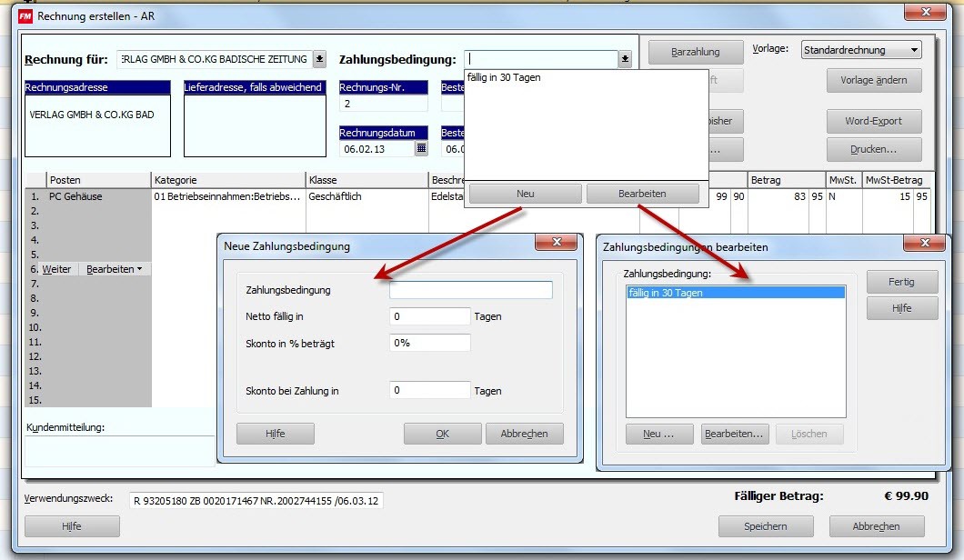Save the invoice with Speichern
The image size is (964, 560).
[x=765, y=526]
